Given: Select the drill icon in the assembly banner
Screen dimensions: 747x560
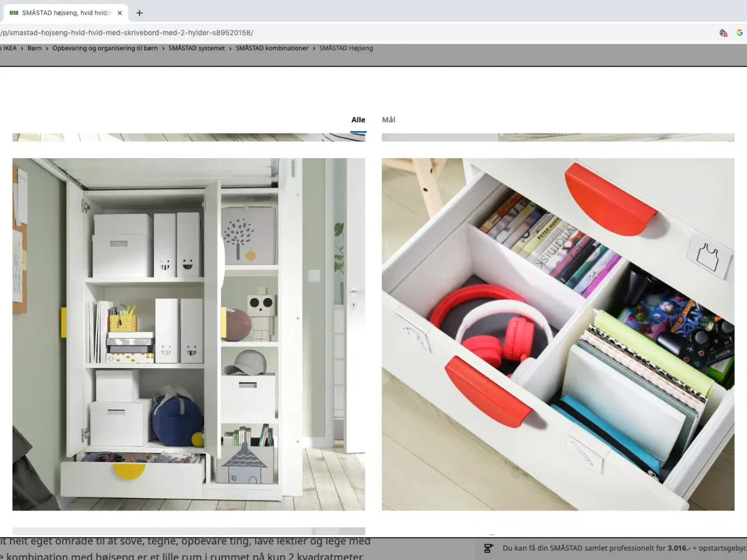Looking at the screenshot, I should pos(488,548).
